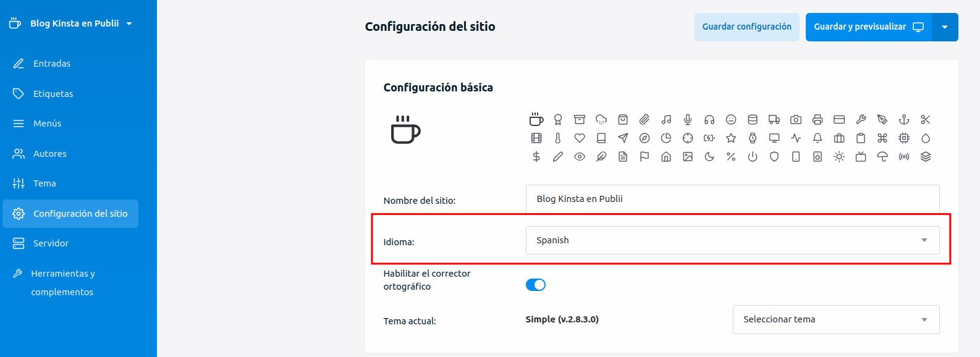Pick the printer icon
The width and height of the screenshot is (980, 357).
coord(817,120)
